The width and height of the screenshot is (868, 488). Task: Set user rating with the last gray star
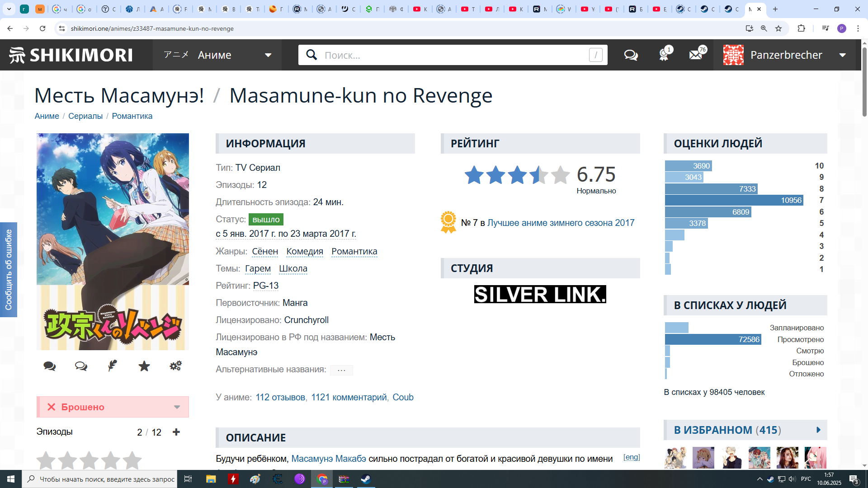pyautogui.click(x=132, y=460)
